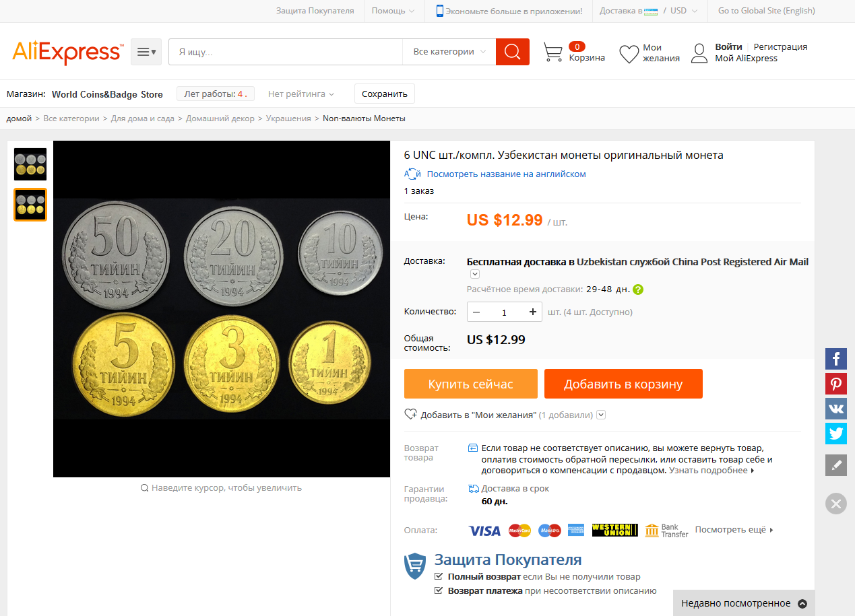Open the shopping cart icon

click(553, 53)
